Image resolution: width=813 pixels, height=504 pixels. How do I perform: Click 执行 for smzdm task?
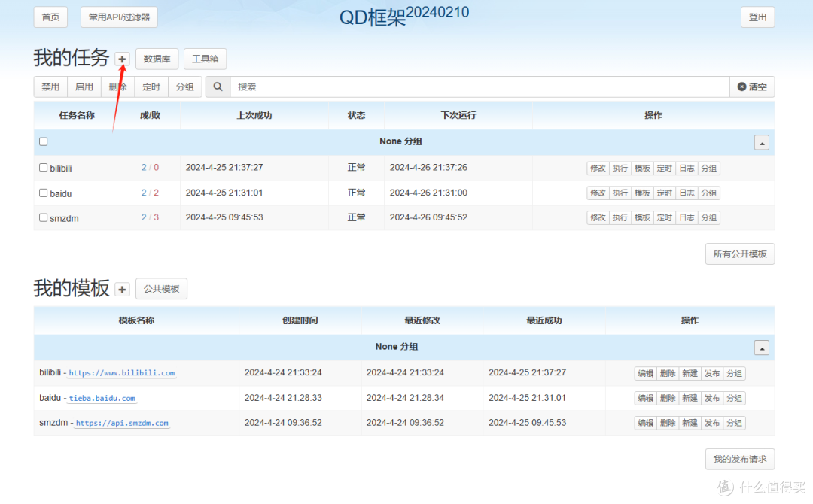pyautogui.click(x=620, y=218)
